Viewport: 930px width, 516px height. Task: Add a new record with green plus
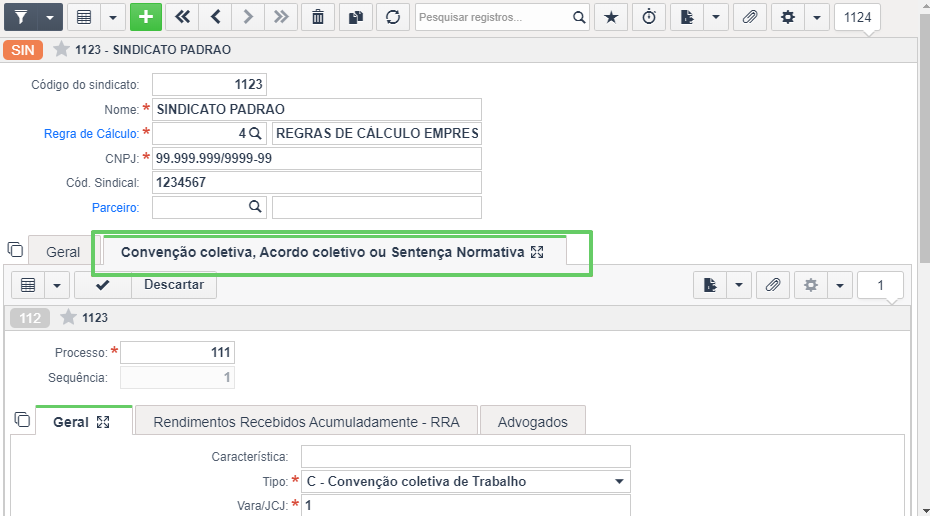coord(146,17)
